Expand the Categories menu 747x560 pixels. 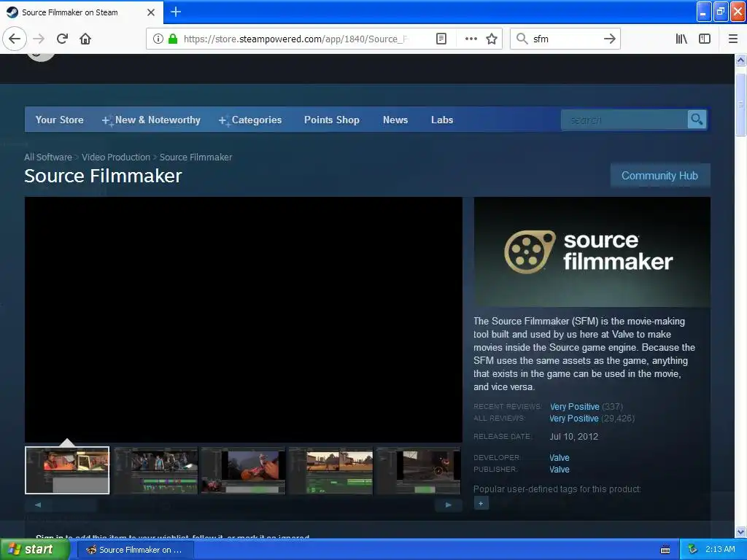coord(251,120)
